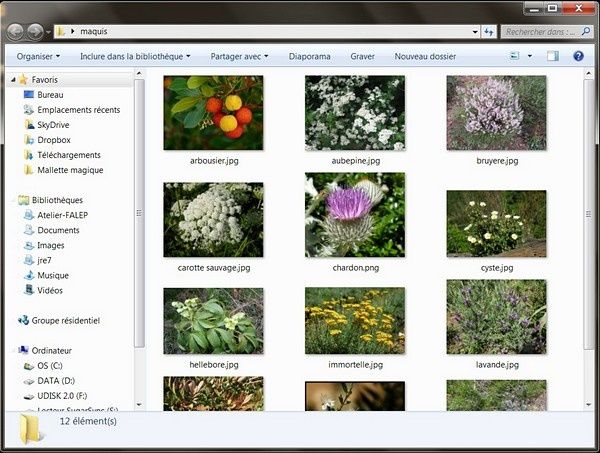The image size is (600, 453).
Task: Select the aubepine.jpg thumbnail
Action: (x=355, y=112)
